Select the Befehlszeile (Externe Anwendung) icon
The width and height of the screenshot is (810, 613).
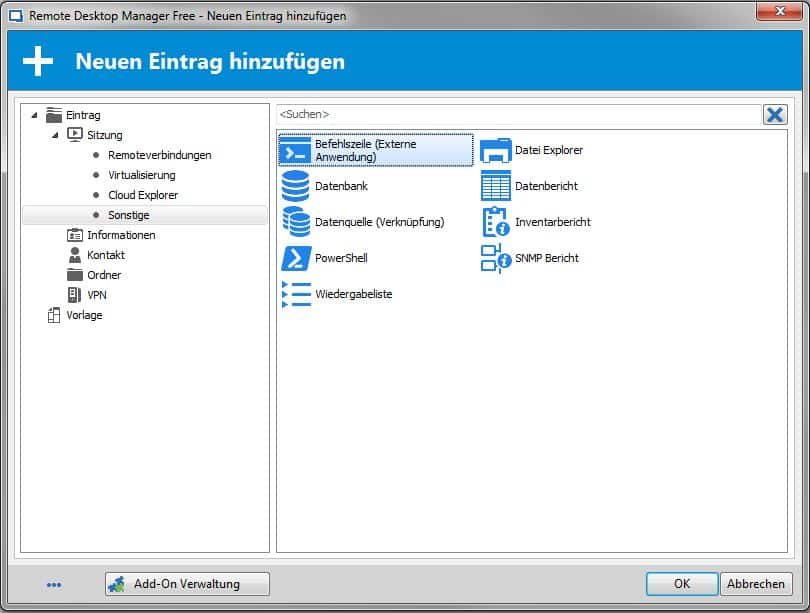click(295, 150)
